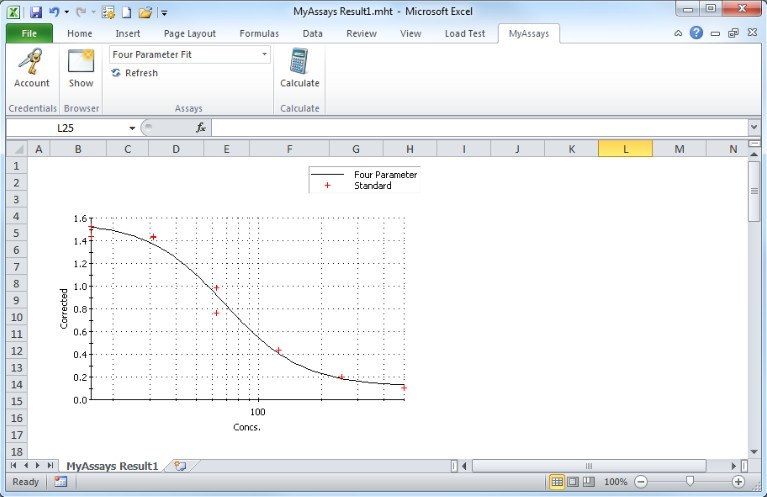Screen dimensions: 767x497
Task: Switch to the Insert tab
Action: click(128, 33)
